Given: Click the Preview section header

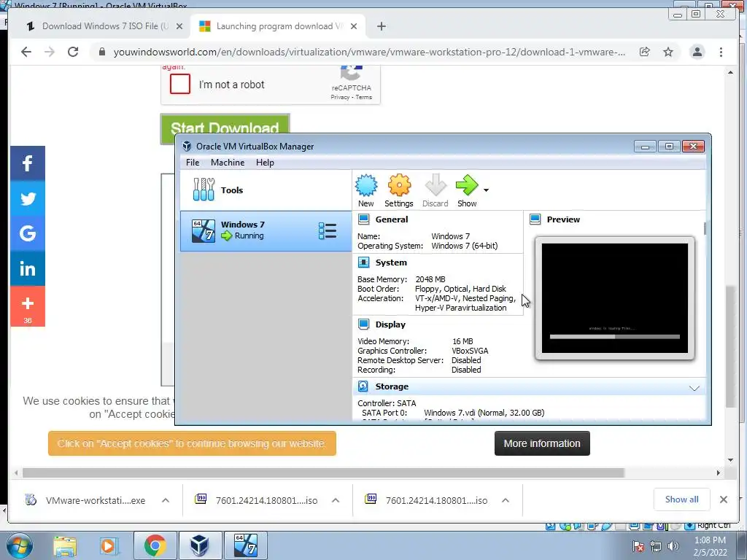Looking at the screenshot, I should tap(563, 219).
